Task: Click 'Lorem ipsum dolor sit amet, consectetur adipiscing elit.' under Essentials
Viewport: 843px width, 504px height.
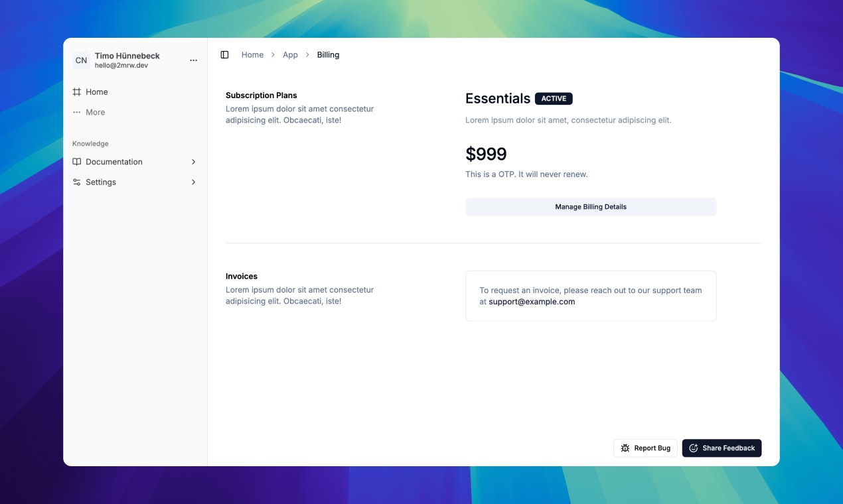Action: click(568, 120)
